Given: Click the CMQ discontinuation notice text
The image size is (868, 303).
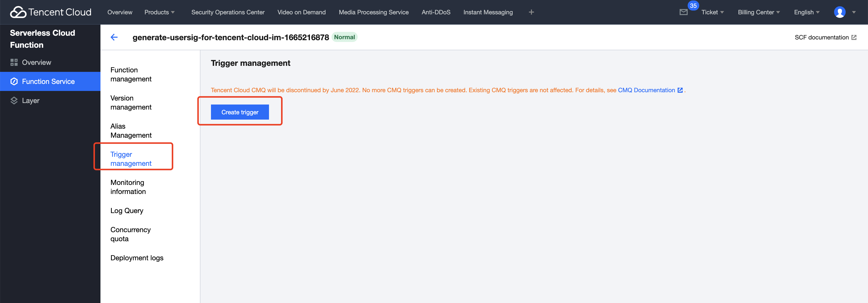Looking at the screenshot, I should tap(413, 90).
